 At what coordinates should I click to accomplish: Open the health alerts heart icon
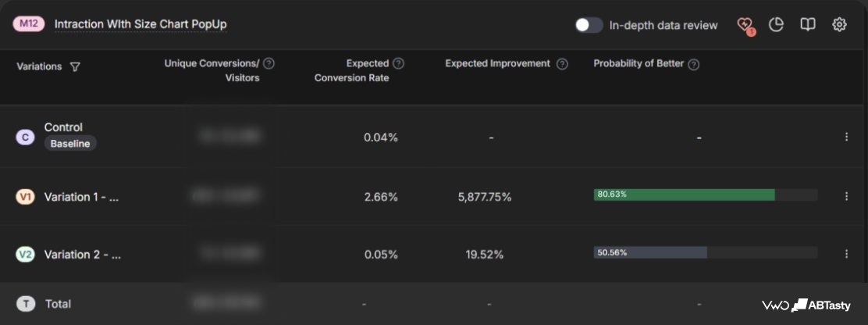(745, 26)
